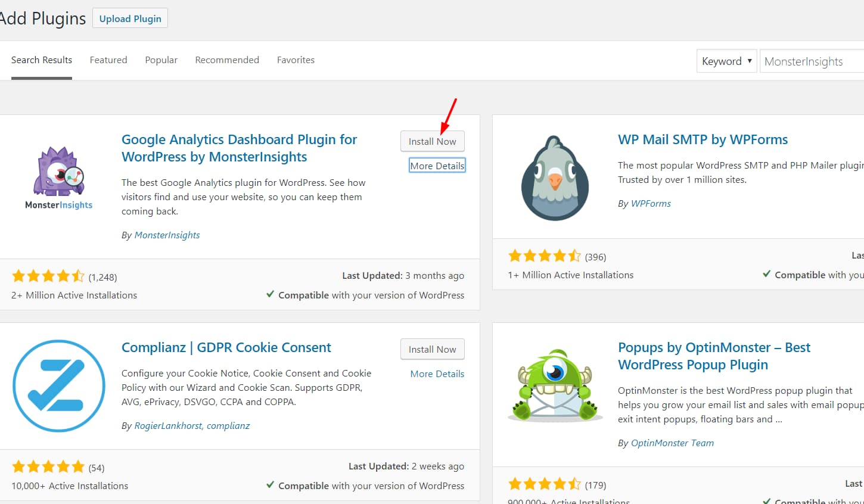The image size is (864, 504).
Task: Click the OptinMonster green monster logo
Action: coord(554,385)
